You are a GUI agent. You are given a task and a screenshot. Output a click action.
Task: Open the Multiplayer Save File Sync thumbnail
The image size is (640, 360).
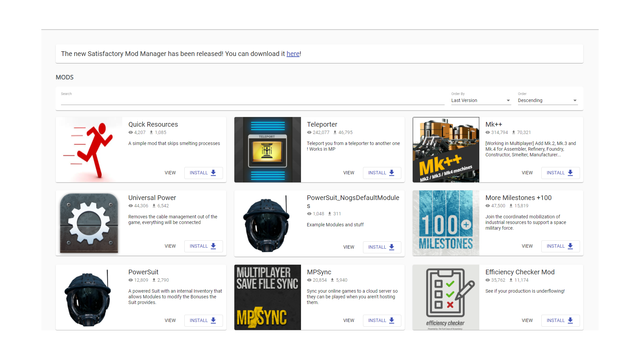pos(267,298)
